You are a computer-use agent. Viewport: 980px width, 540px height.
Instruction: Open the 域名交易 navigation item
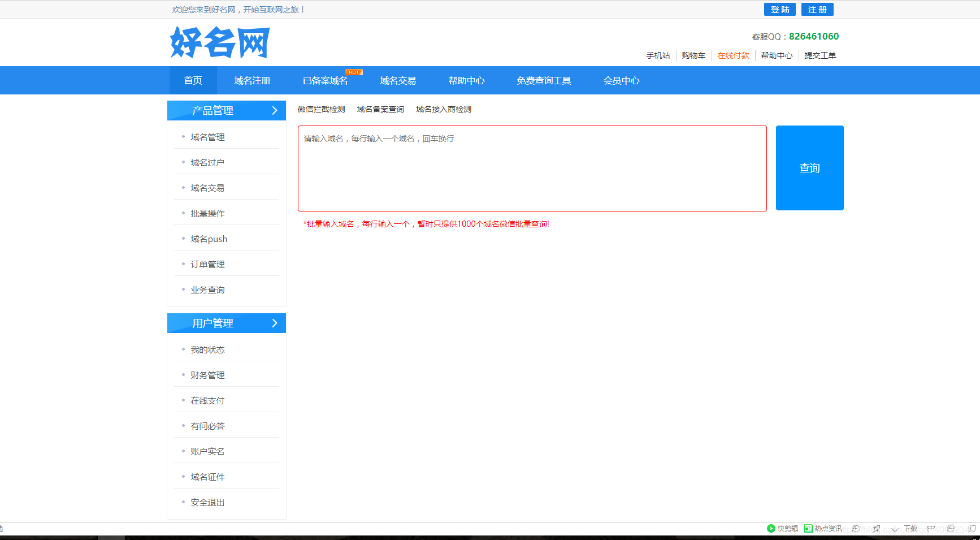398,80
